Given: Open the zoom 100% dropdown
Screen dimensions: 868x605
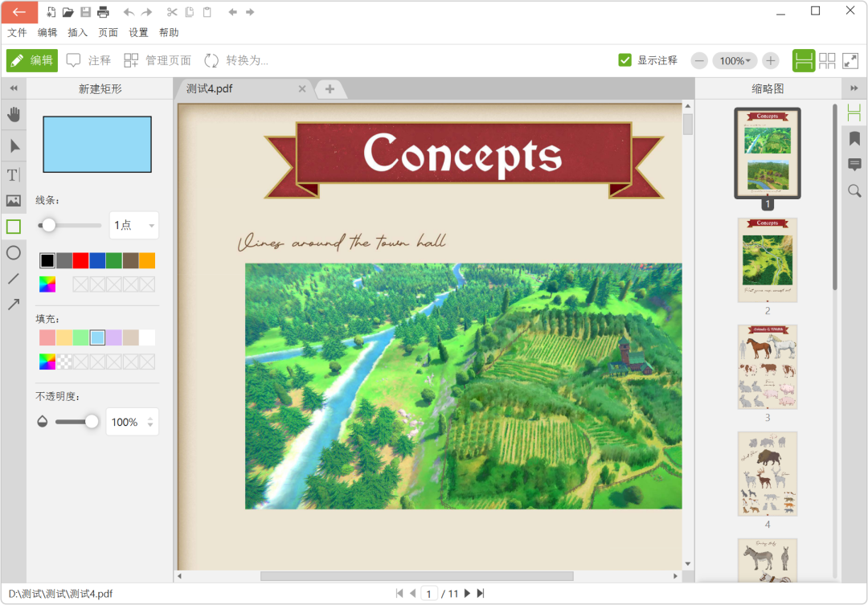Looking at the screenshot, I should click(735, 61).
